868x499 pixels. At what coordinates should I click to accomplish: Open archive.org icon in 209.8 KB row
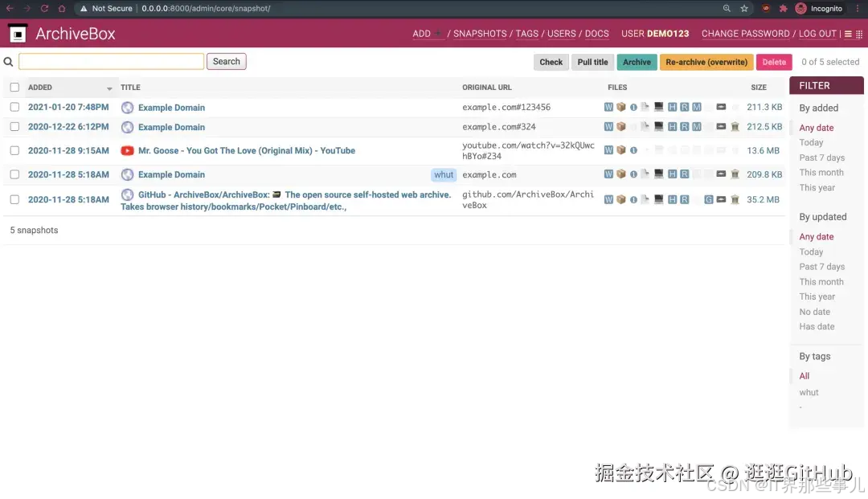[x=735, y=174]
